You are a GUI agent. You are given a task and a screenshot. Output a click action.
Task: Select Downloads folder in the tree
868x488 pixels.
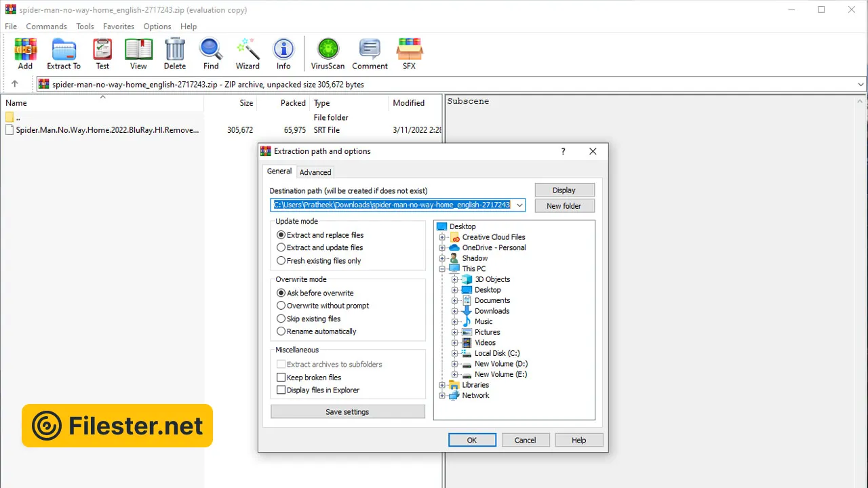pos(492,311)
